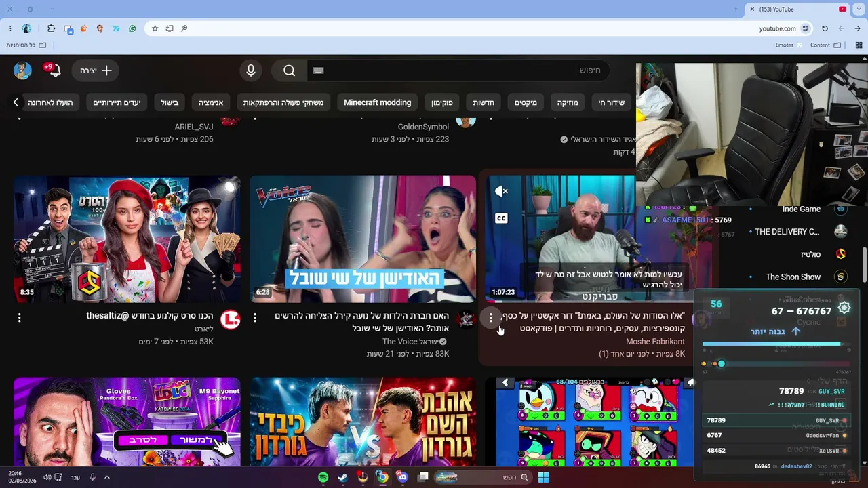Click the יצירה create button
868x488 pixels.
(x=96, y=70)
